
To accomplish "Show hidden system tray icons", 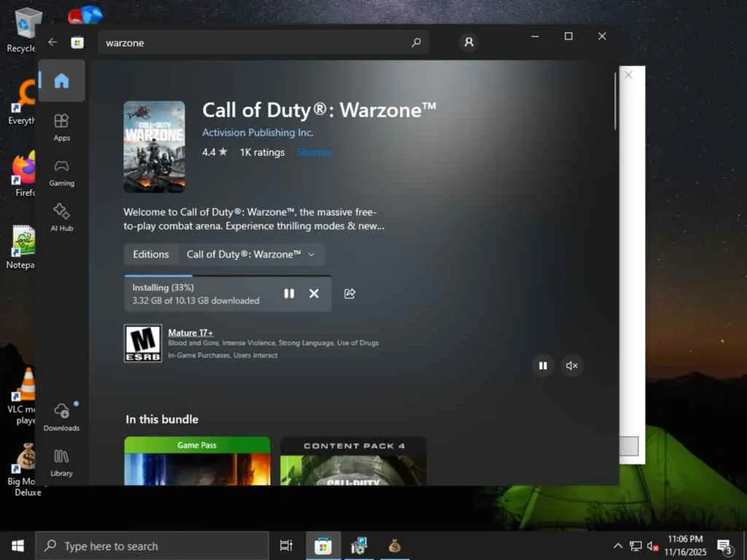I will tap(618, 545).
